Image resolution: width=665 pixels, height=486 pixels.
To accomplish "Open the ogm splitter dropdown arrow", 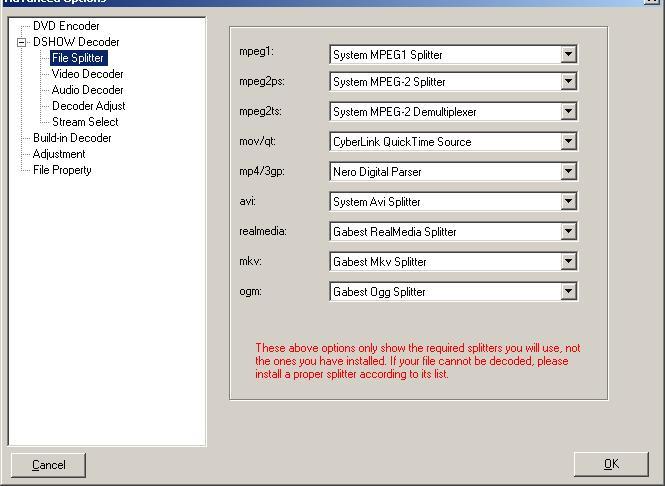I will [568, 292].
